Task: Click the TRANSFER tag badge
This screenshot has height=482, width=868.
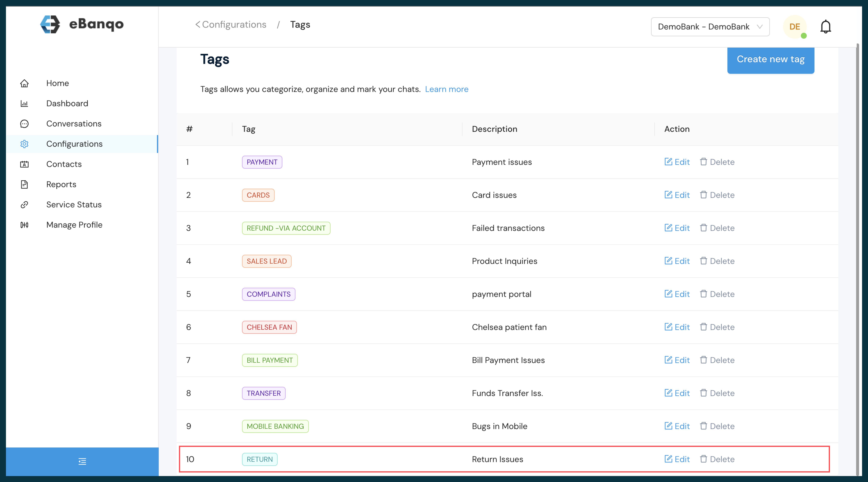Action: point(264,394)
